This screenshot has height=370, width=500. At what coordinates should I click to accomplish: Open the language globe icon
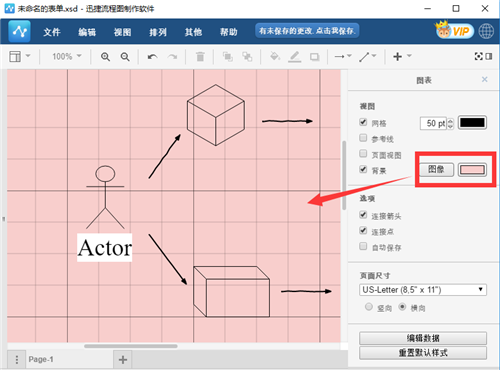486,31
